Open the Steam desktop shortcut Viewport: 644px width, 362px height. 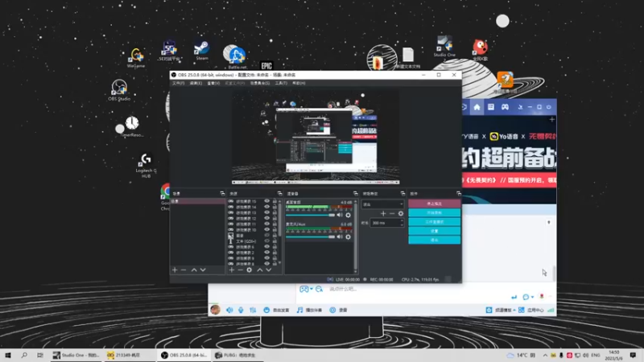[x=202, y=50]
